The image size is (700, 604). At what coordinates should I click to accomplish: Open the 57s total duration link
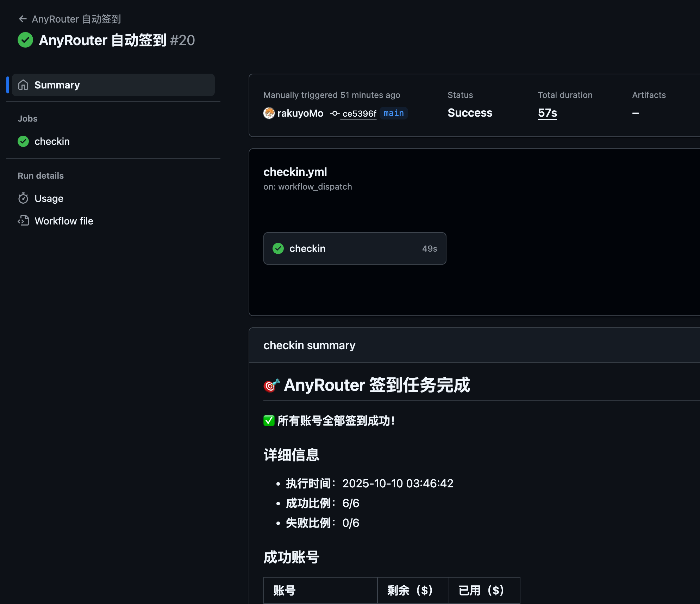pos(547,113)
